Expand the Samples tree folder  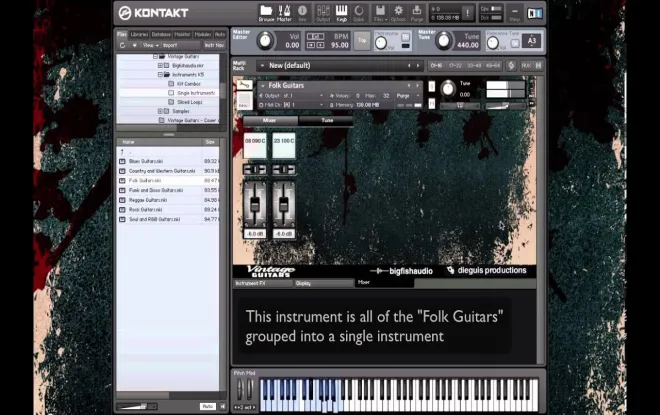[x=160, y=111]
